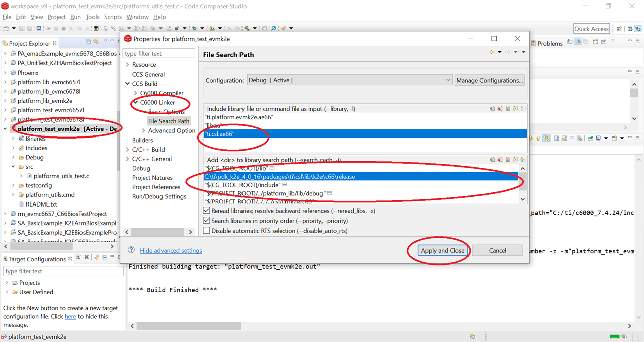Delete the selected --library list entry
644x342 pixels.
pyautogui.click(x=500, y=108)
